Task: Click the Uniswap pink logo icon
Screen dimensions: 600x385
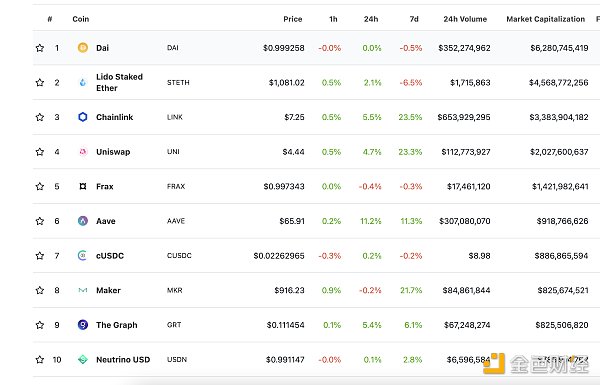Action: [x=83, y=152]
